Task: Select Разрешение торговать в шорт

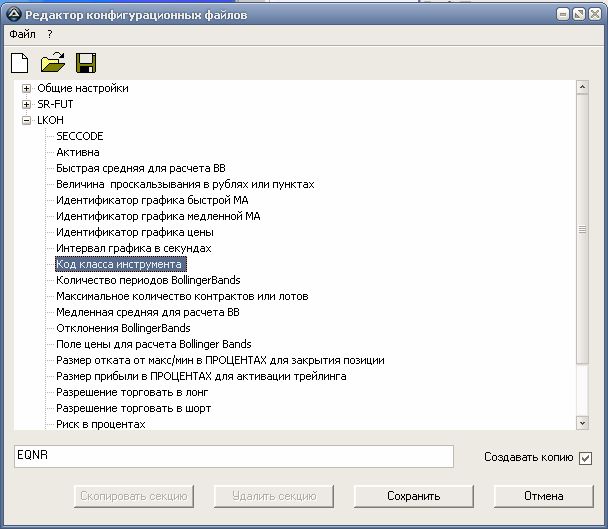Action: pos(134,408)
